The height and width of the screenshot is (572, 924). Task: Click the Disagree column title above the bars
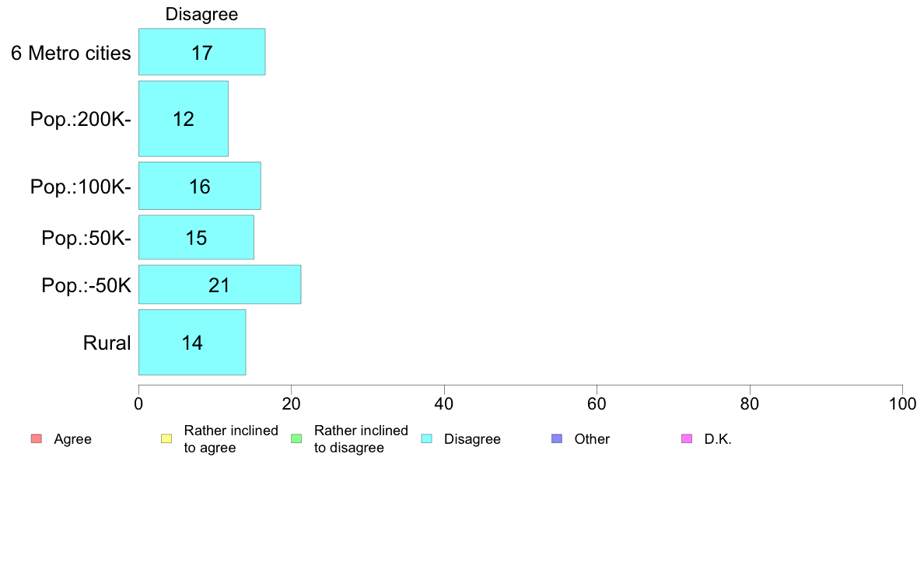[x=201, y=14]
